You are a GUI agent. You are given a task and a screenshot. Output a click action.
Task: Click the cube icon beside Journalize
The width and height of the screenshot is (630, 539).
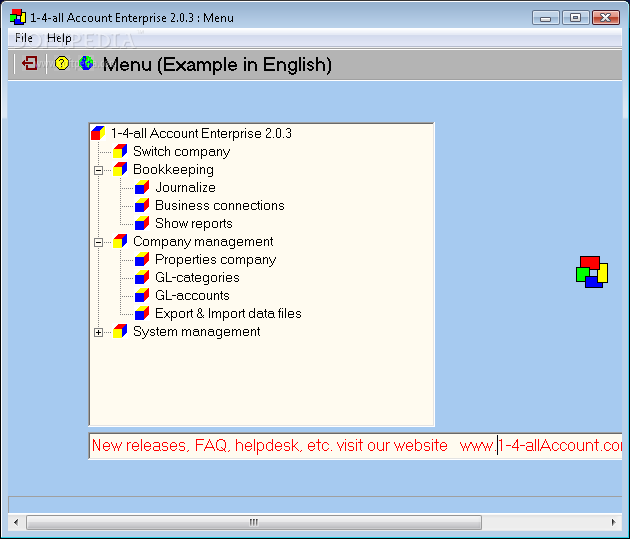click(x=142, y=188)
